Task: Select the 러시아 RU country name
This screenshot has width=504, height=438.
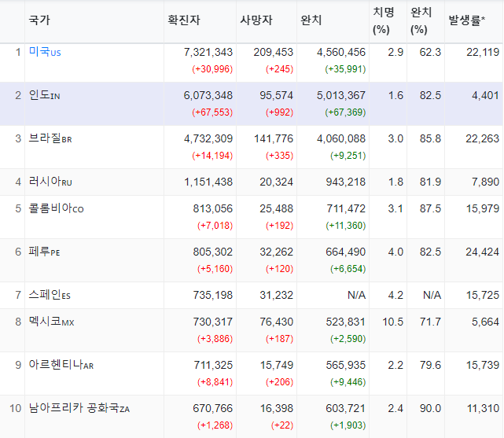Action: 50,182
